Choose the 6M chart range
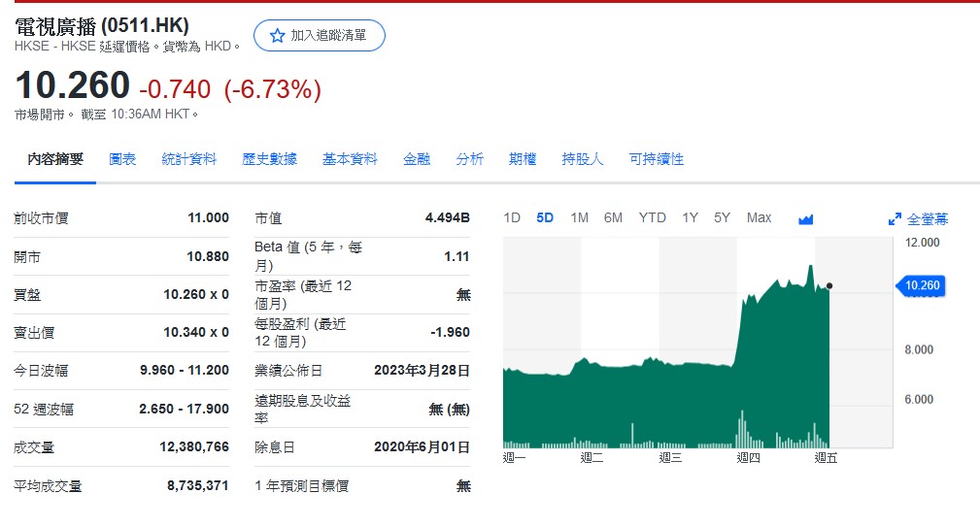 (x=613, y=218)
